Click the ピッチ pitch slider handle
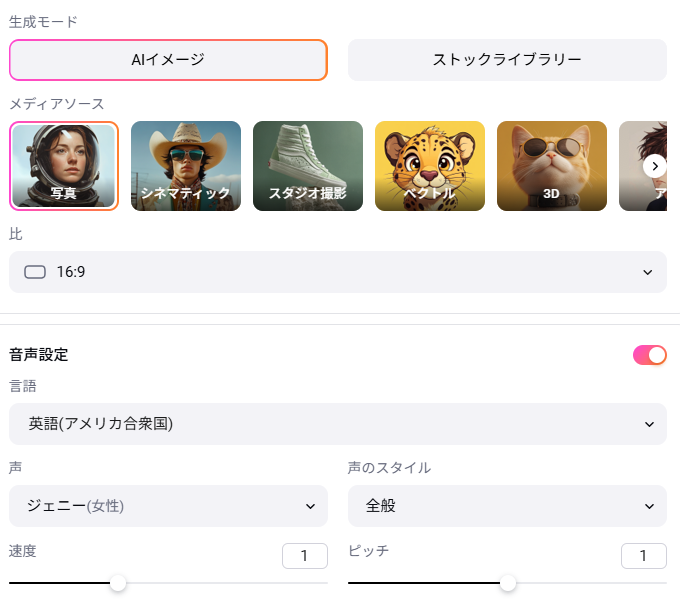Viewport: 680px width, 609px height. 508,582
